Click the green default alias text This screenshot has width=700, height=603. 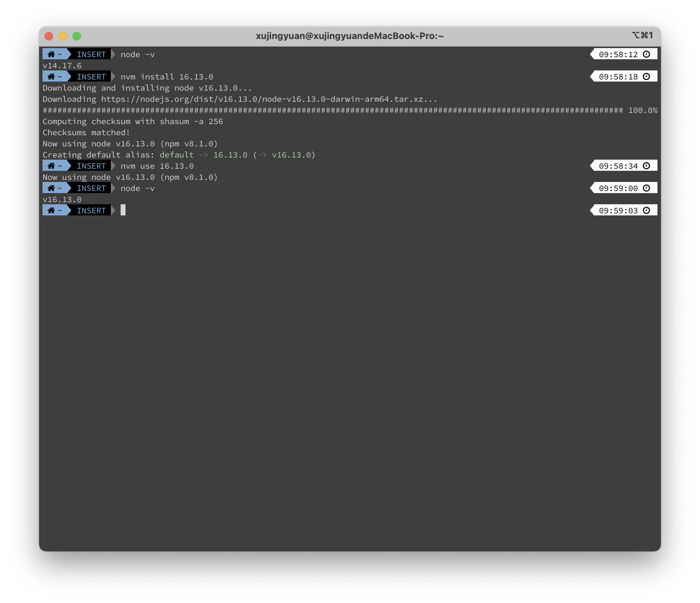tap(176, 155)
